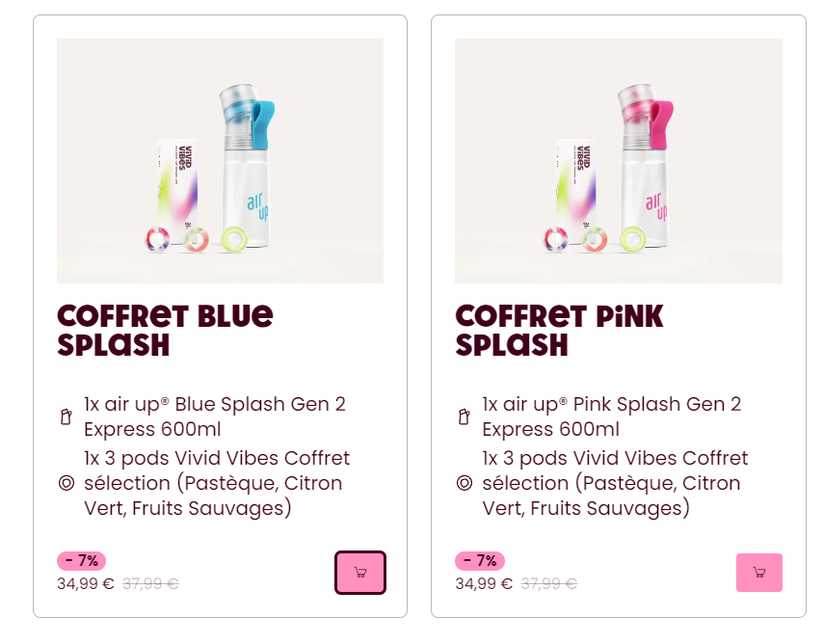Select the Pink Splash Gen 2 Express text
The width and height of the screenshot is (823, 644).
612,416
